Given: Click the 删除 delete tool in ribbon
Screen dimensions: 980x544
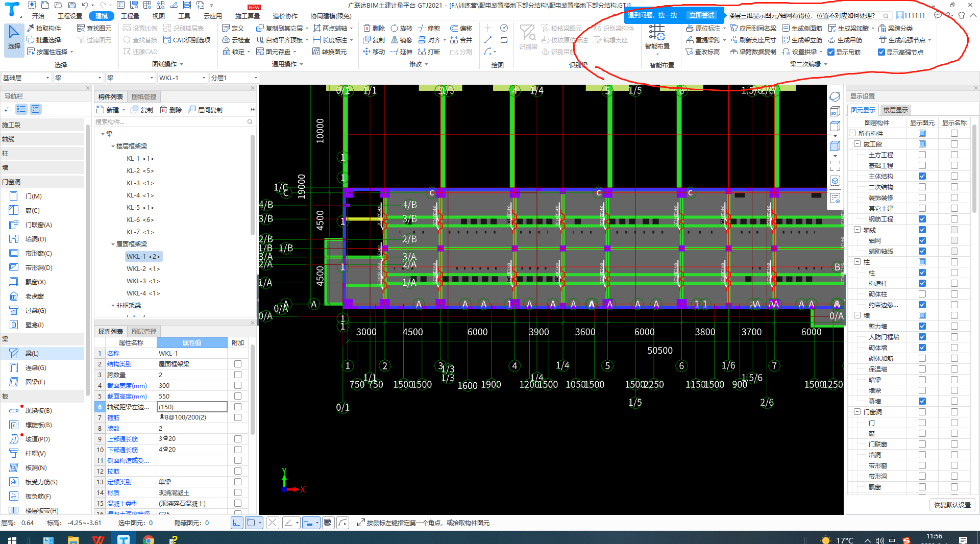Looking at the screenshot, I should [x=374, y=28].
